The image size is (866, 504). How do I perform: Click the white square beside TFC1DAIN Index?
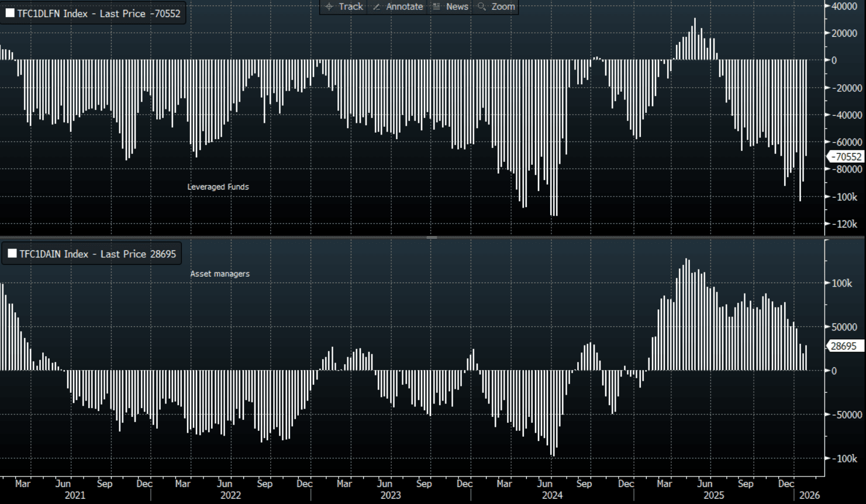click(12, 254)
